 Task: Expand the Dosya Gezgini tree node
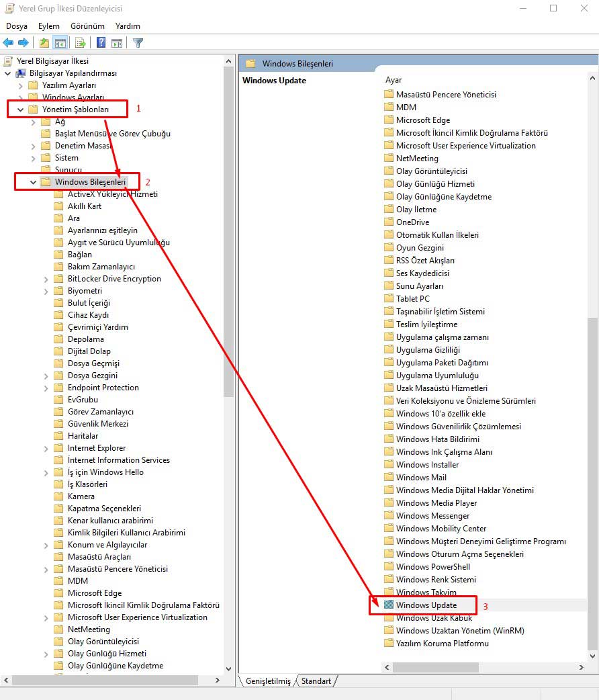point(46,376)
